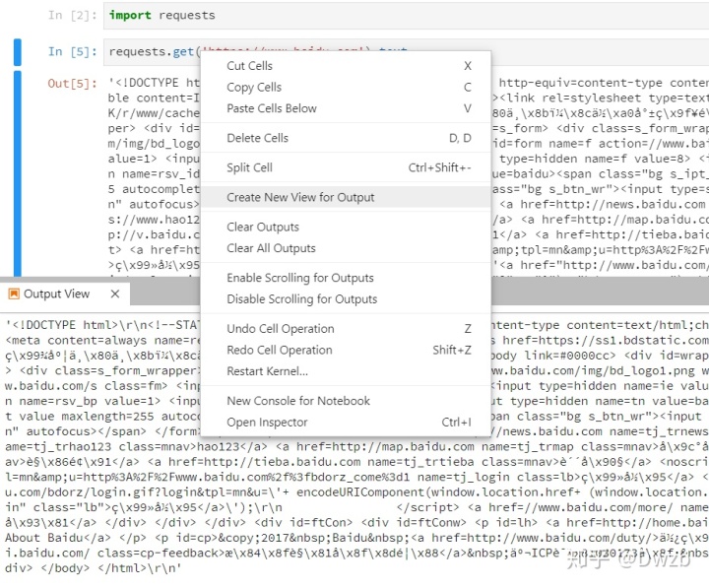Viewport: 709px width, 588px height.
Task: Click "div> </body> </html>" last output line
Action: [x=93, y=568]
